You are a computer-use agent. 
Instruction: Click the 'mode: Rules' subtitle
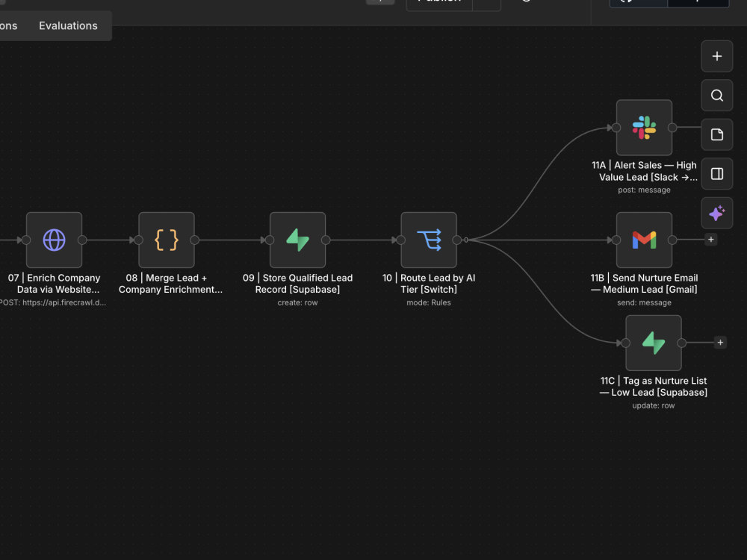point(429,302)
